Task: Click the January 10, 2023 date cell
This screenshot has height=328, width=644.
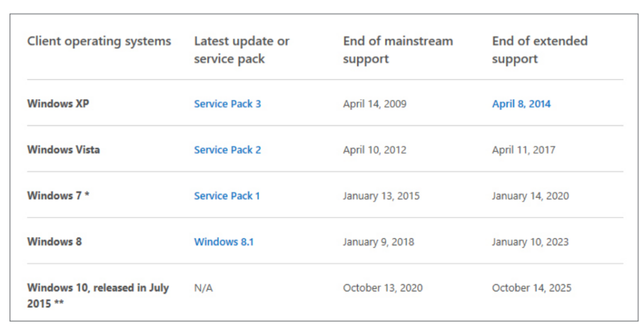Action: click(530, 242)
